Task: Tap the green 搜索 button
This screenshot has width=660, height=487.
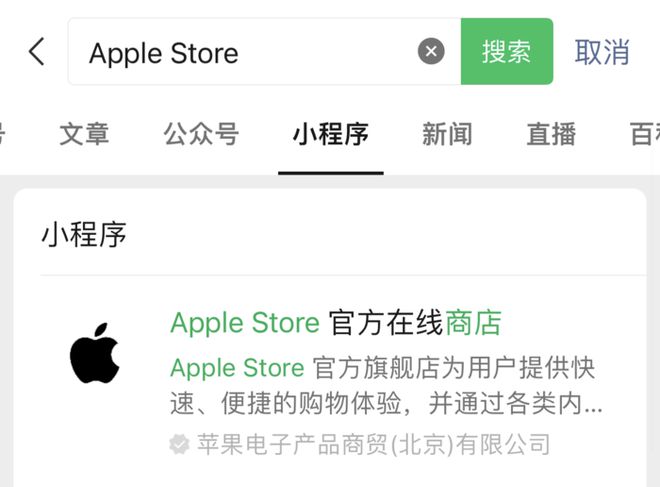Action: (507, 51)
